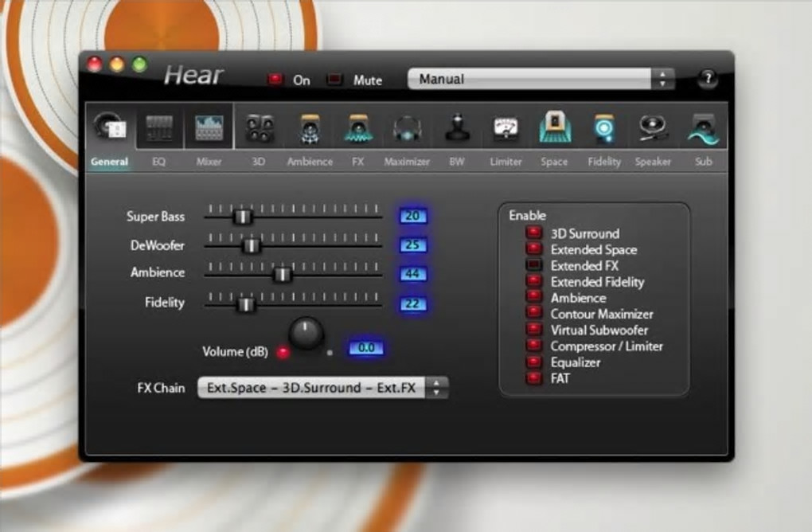The width and height of the screenshot is (812, 532).
Task: Open the 3D speakers icon
Action: [259, 128]
